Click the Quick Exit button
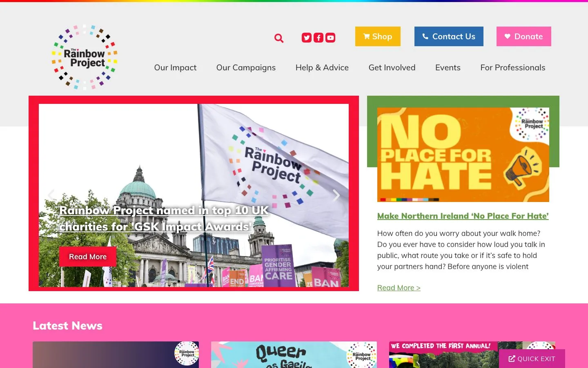588x368 pixels. pos(532,359)
